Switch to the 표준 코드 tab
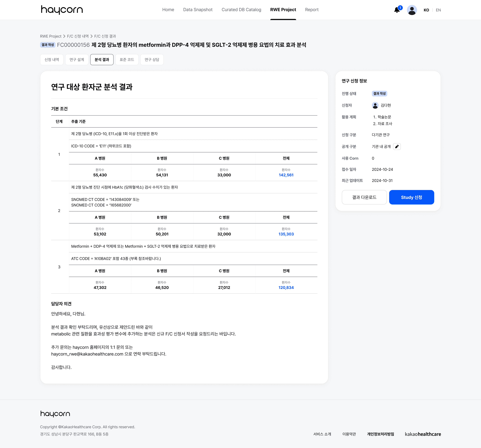Screen dimensions: 481x448 (x=127, y=60)
